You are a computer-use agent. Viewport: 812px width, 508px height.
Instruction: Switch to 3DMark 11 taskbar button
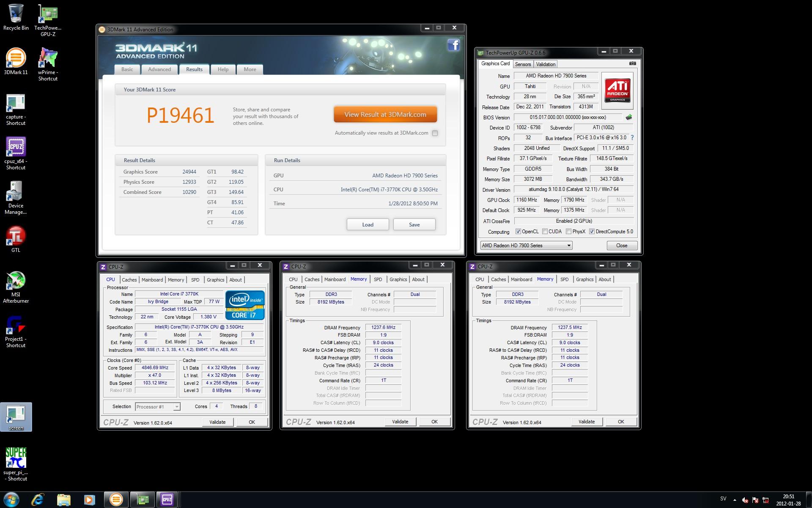pyautogui.click(x=116, y=500)
